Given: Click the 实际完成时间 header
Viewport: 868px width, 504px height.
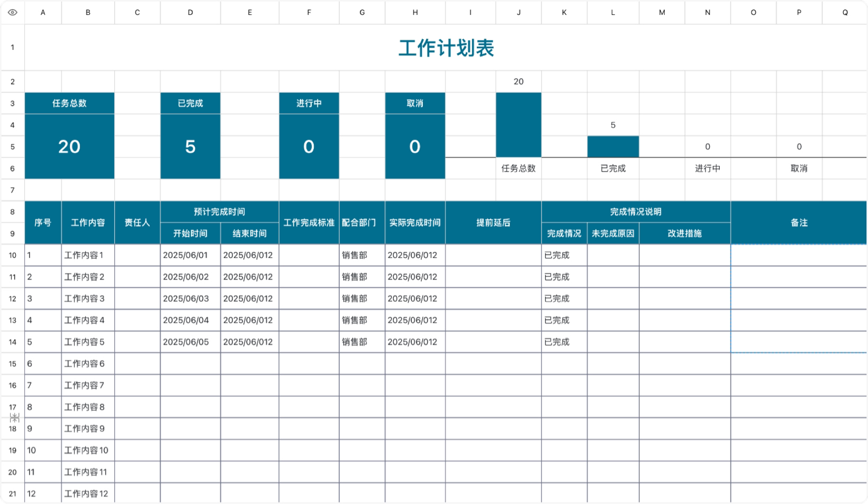Looking at the screenshot, I should coord(415,222).
